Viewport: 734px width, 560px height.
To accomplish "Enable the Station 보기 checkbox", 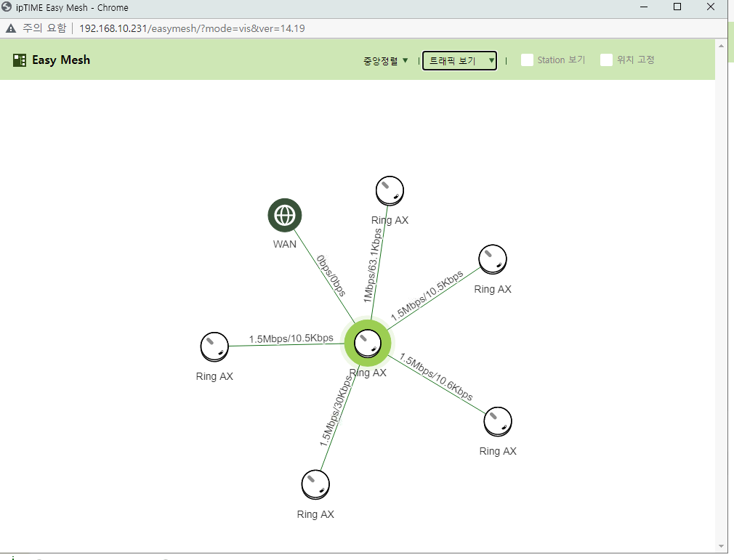I will tap(527, 60).
